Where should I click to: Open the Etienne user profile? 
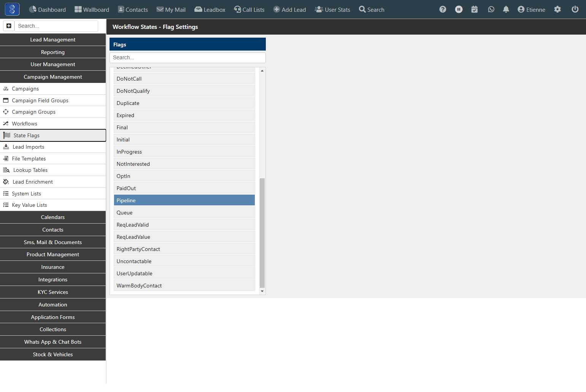tap(531, 10)
